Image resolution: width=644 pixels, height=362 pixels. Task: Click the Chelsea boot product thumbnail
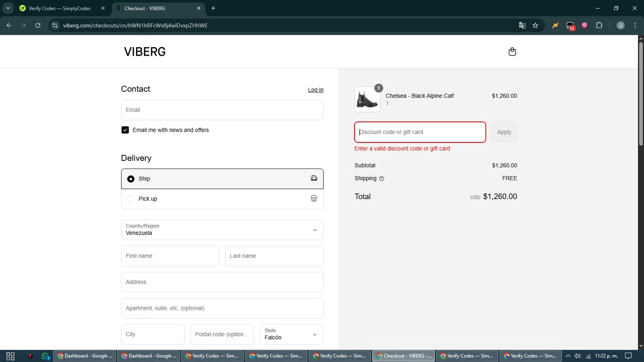point(367,100)
